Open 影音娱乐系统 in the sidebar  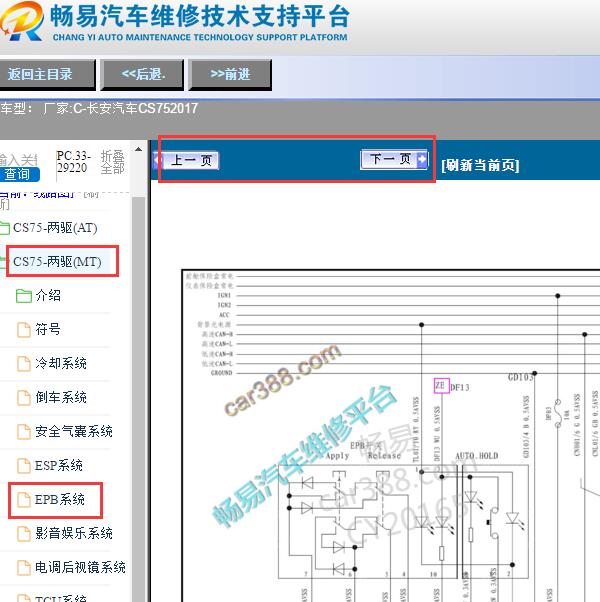coord(74,534)
